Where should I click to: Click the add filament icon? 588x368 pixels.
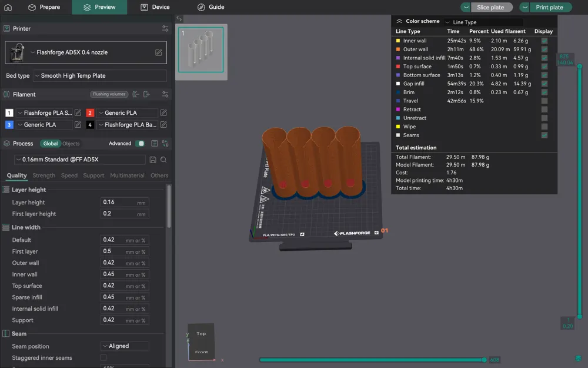[x=146, y=94]
